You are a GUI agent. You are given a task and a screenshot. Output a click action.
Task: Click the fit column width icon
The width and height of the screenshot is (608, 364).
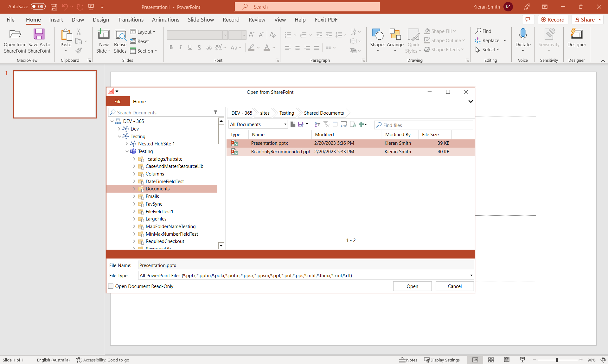tap(344, 124)
